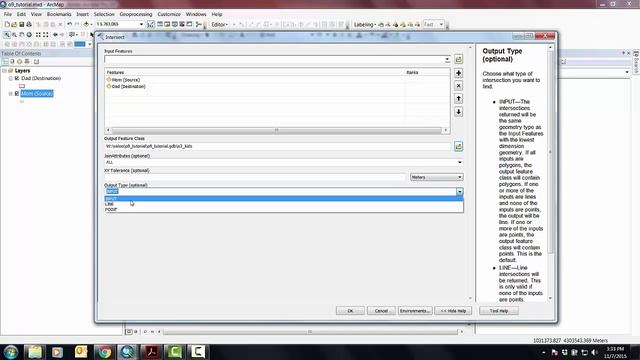Select the Zoom Out tool

(14, 35)
